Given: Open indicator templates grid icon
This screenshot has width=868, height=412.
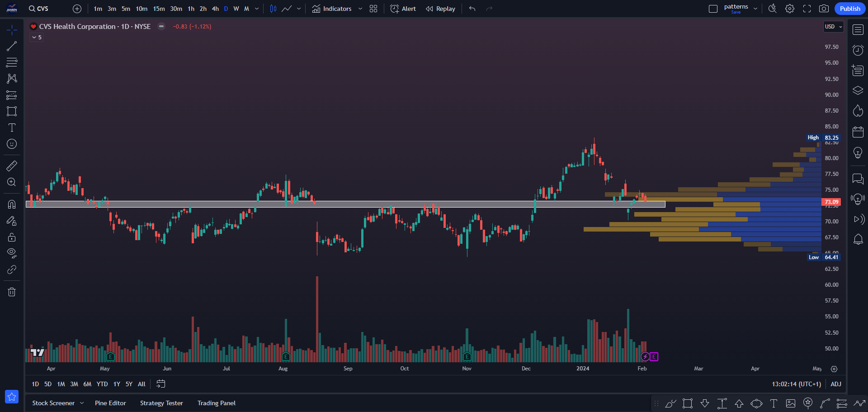Looking at the screenshot, I should click(x=373, y=9).
